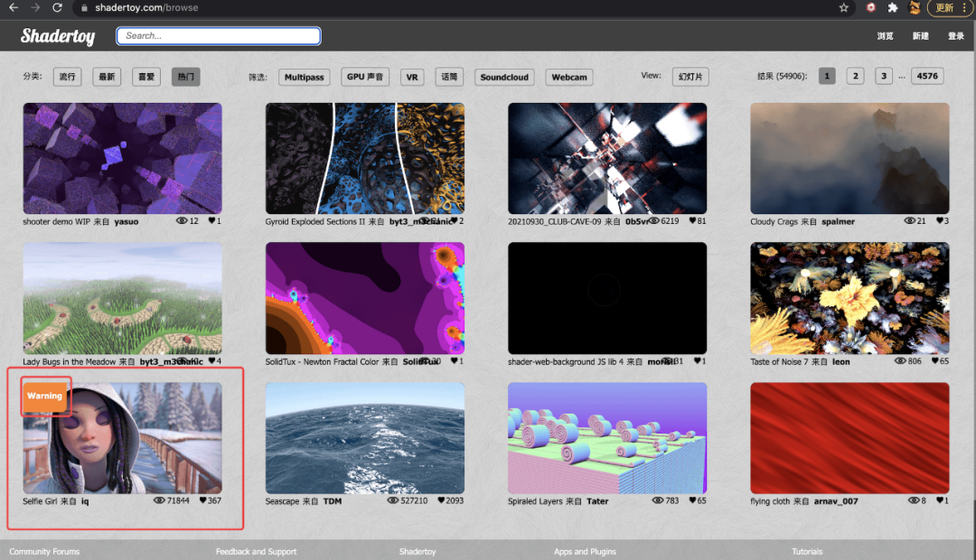Bookmark the page using the star icon
The image size is (976, 560).
(x=843, y=7)
